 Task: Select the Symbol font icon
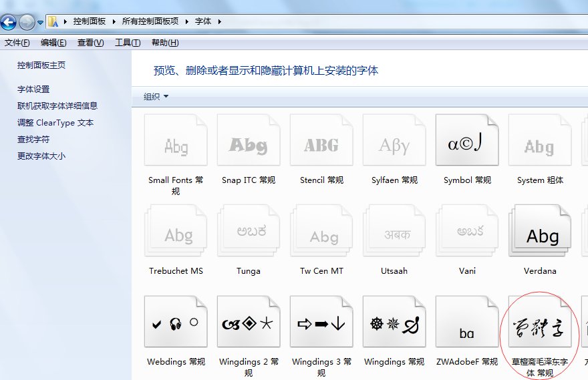click(x=467, y=140)
